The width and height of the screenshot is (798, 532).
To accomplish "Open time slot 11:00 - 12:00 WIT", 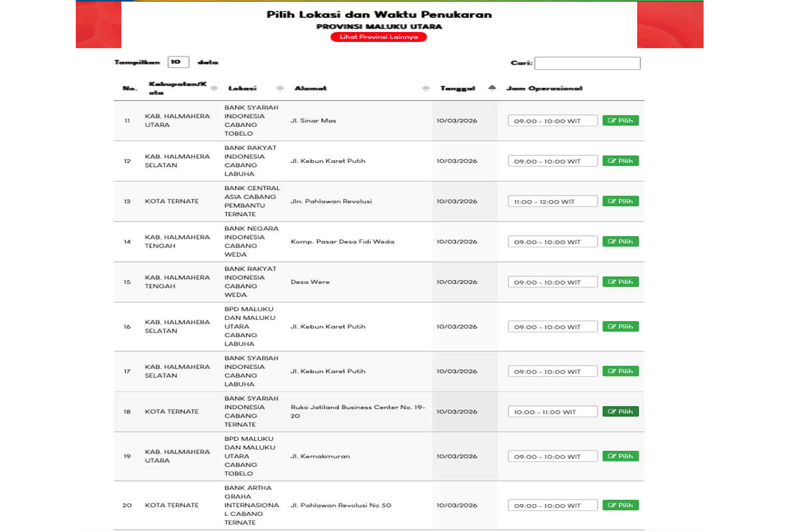I will [553, 201].
